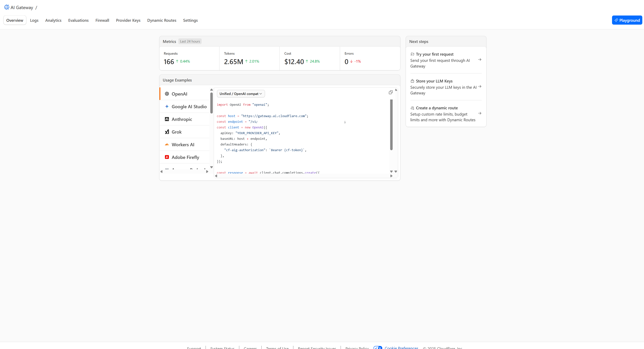644x349 pixels.
Task: Open Cookie Preferences link
Action: (x=401, y=347)
